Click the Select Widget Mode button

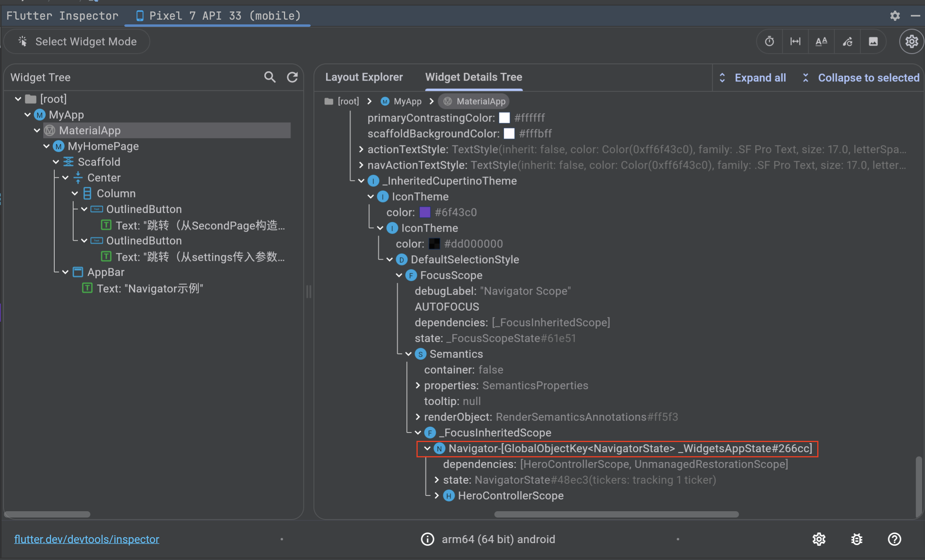(x=77, y=41)
